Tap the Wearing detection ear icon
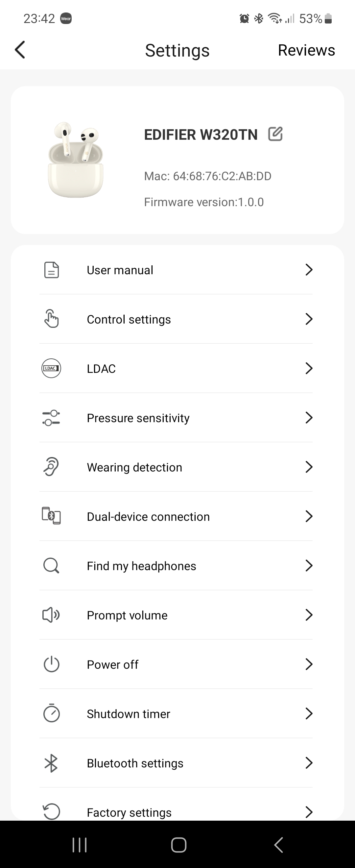Viewport: 355px width, 868px height. coord(51,467)
